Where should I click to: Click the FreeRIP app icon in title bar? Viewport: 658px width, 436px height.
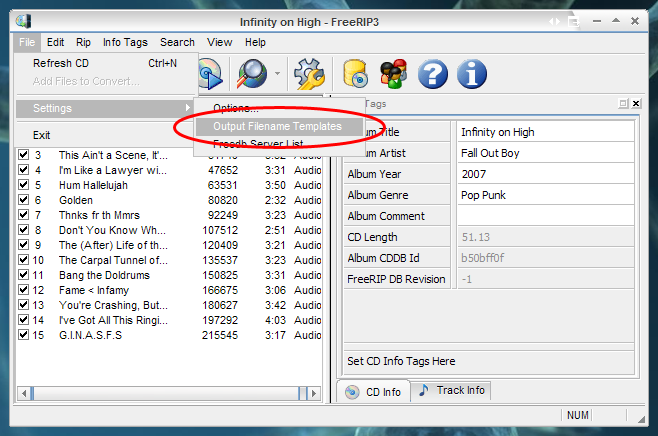coord(24,21)
